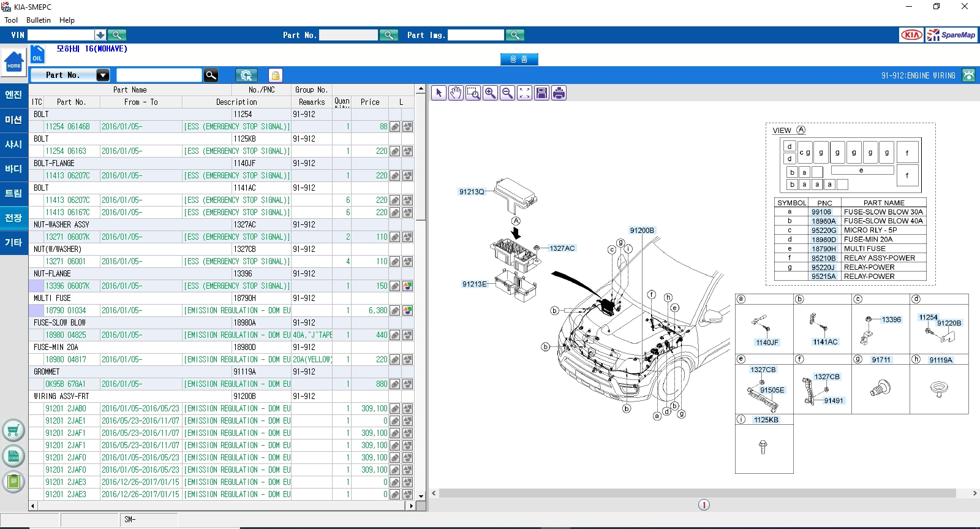Select the 기타 category tab

pos(13,242)
